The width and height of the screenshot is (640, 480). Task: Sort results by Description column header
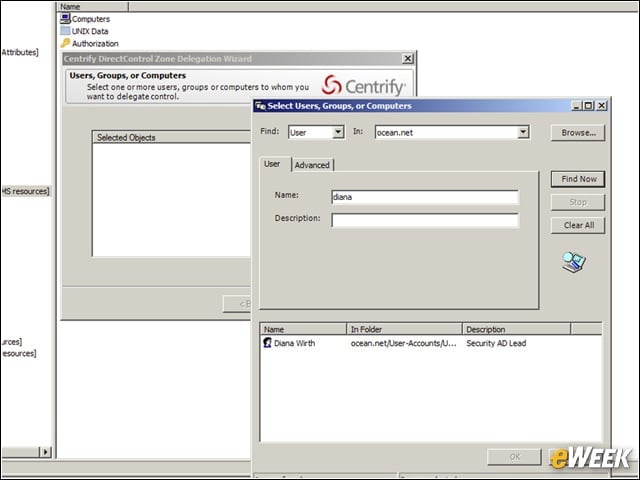tap(516, 329)
